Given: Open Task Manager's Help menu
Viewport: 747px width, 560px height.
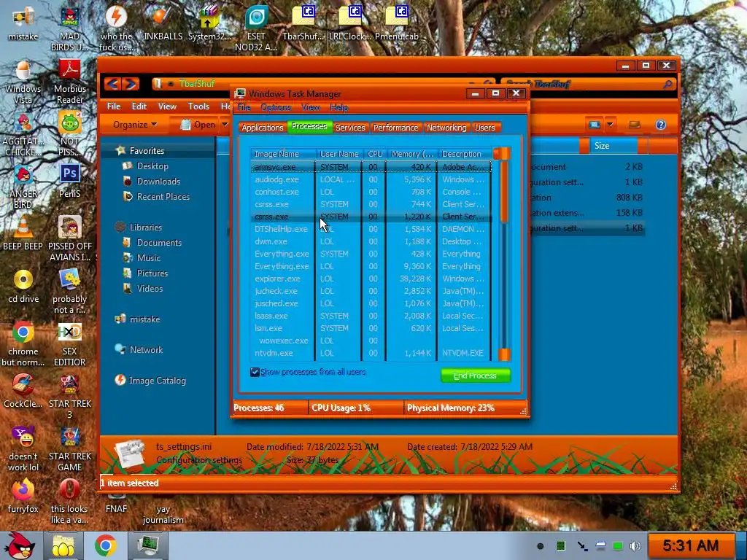Looking at the screenshot, I should coord(338,108).
